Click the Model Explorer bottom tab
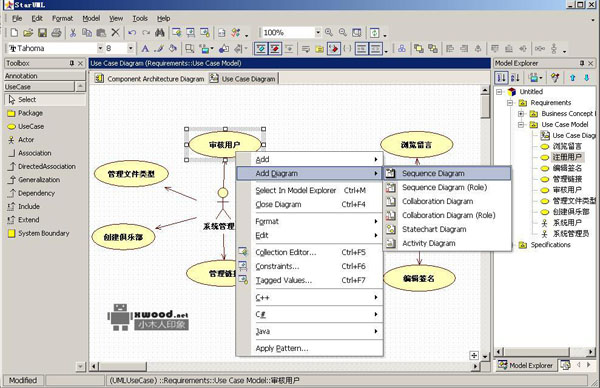Screen dimensions: 600x388 click(x=525, y=365)
